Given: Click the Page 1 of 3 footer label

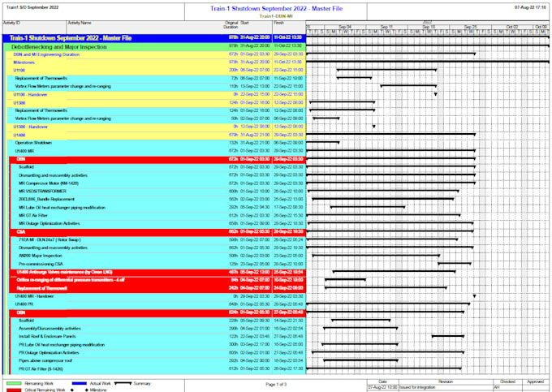Looking at the screenshot, I should coord(276,384).
